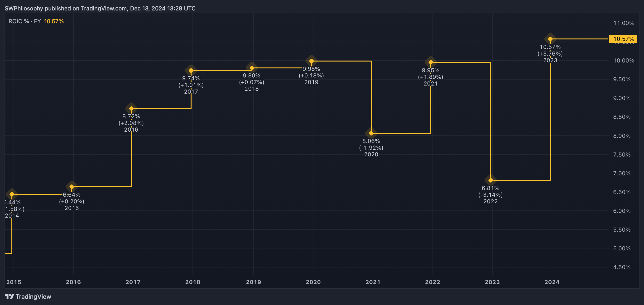Click the 2024 label on time axis

552,282
